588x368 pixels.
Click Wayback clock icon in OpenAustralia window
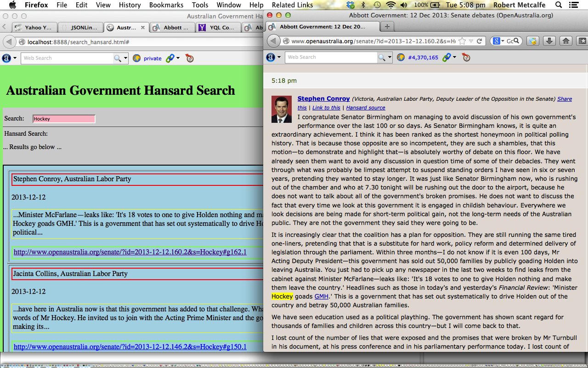466,57
